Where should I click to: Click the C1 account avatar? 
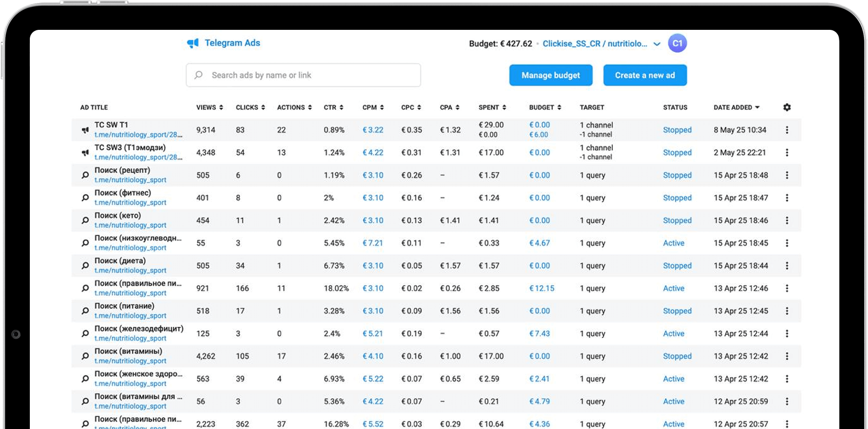pos(677,43)
